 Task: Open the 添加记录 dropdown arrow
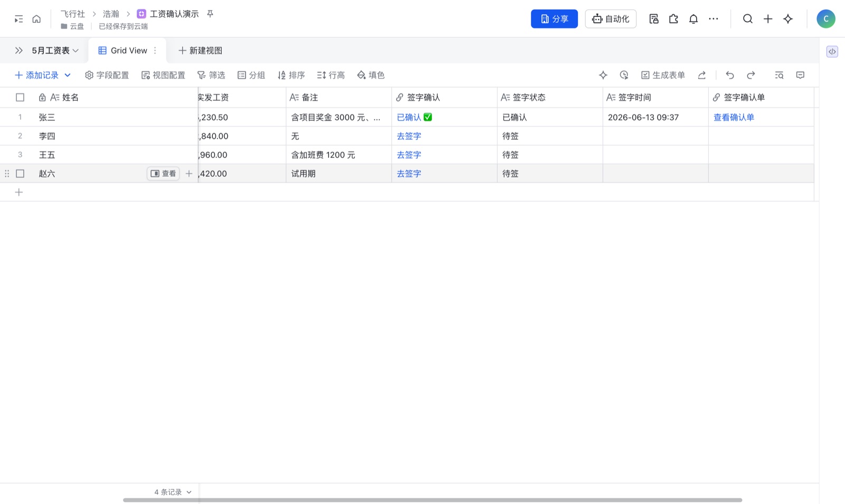click(x=68, y=75)
